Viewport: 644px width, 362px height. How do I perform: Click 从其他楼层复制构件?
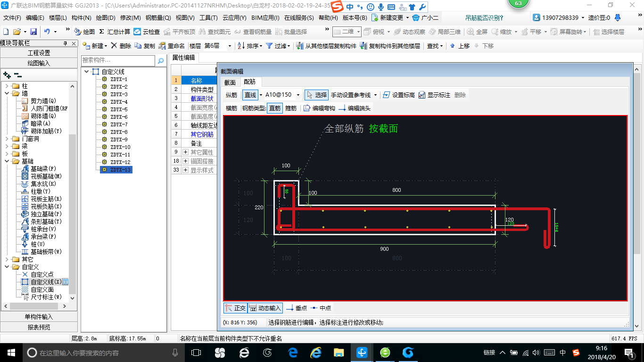[x=326, y=46]
